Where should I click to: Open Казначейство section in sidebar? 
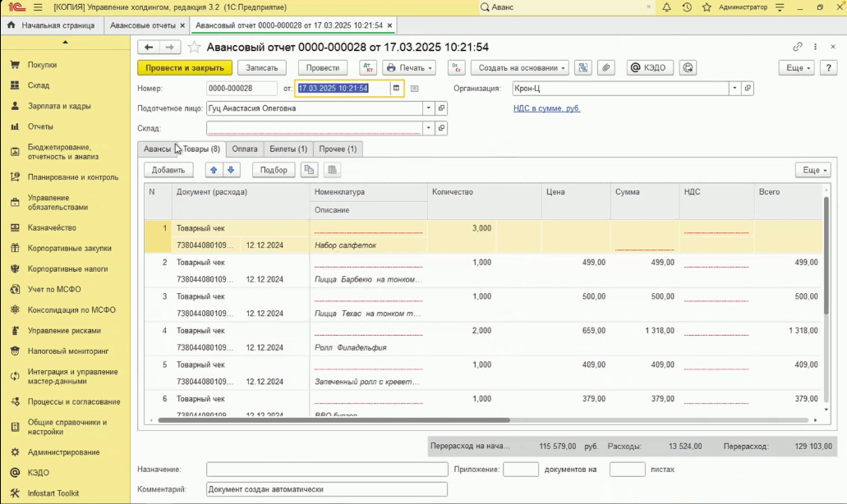pos(52,227)
